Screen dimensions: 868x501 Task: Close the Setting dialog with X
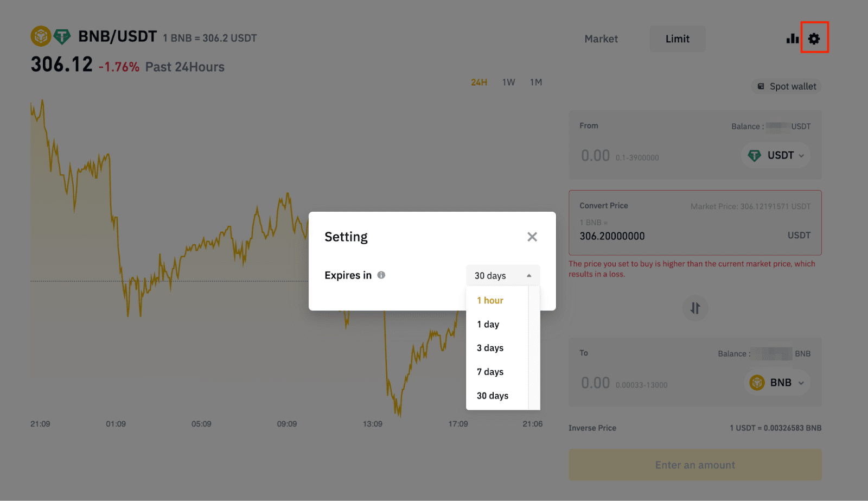tap(532, 237)
